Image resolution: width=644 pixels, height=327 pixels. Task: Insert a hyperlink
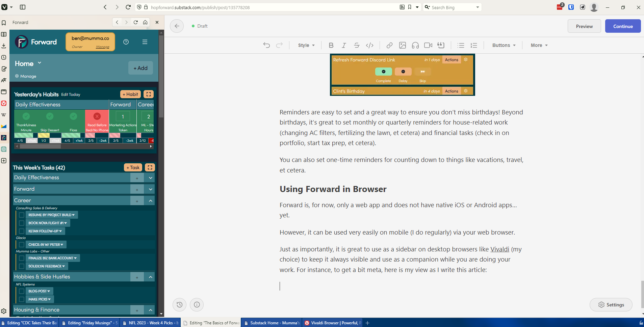[389, 45]
